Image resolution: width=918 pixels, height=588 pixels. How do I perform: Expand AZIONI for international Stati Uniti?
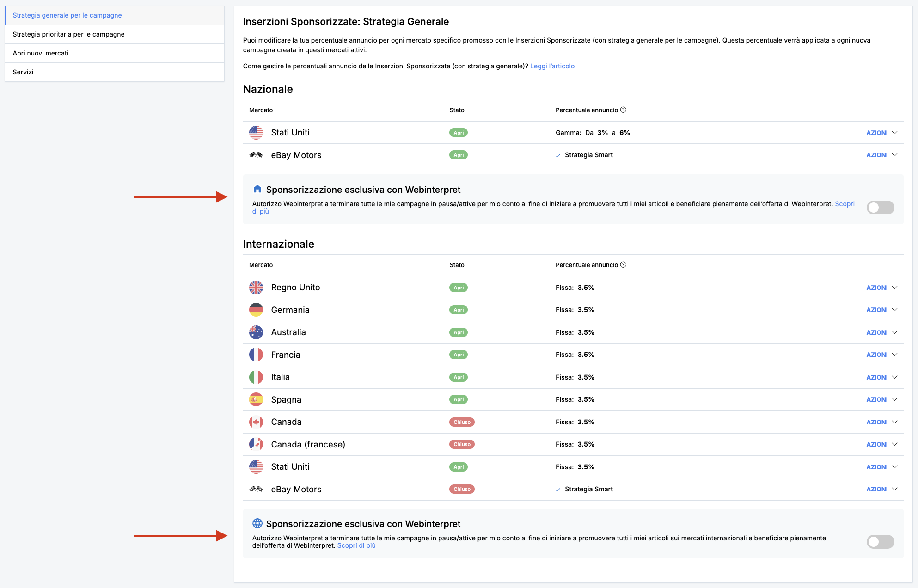click(881, 467)
